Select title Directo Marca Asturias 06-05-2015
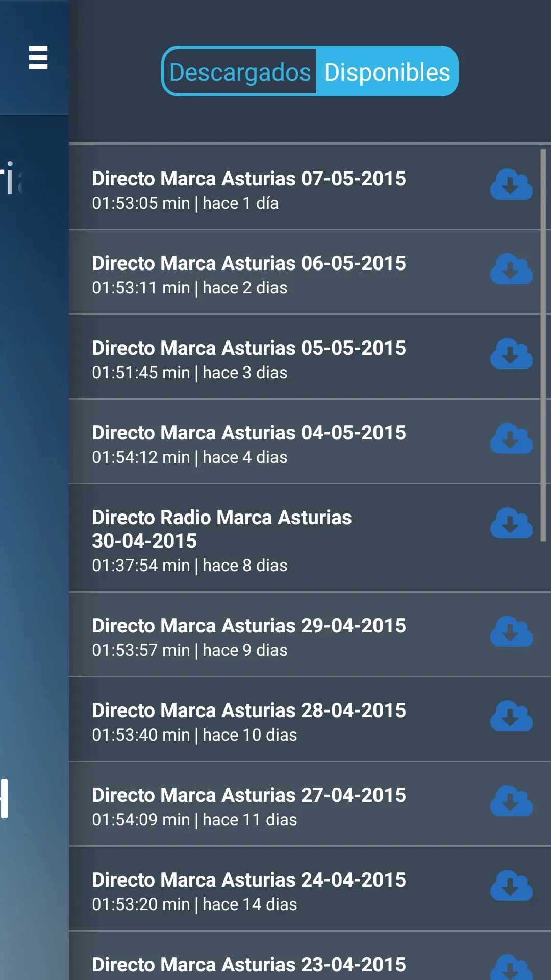 pos(249,263)
